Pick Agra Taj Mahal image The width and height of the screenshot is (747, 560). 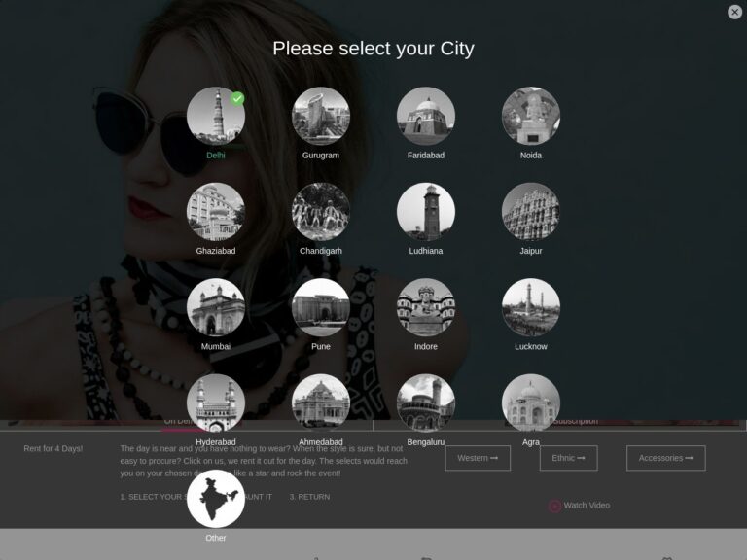click(531, 402)
